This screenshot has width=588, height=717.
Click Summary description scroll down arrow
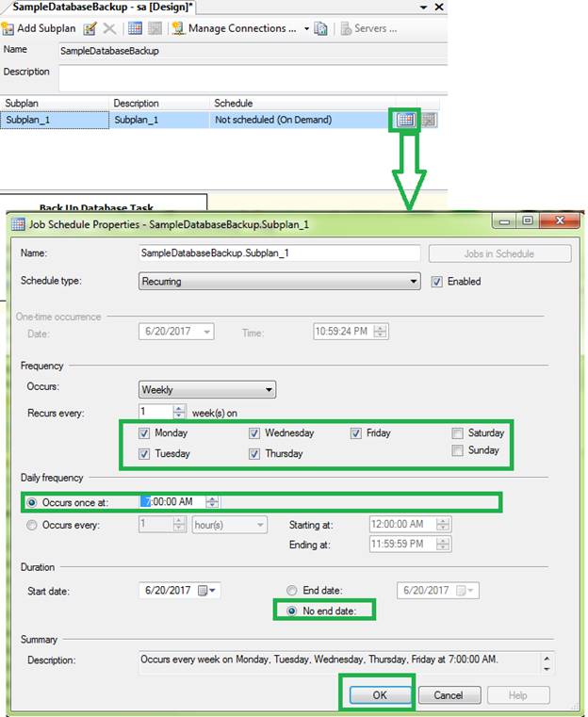(x=547, y=669)
